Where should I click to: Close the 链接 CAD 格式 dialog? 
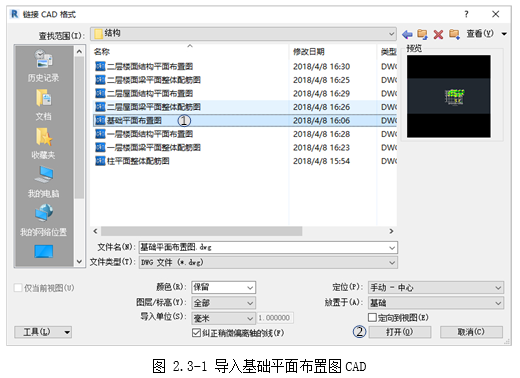tap(496, 14)
